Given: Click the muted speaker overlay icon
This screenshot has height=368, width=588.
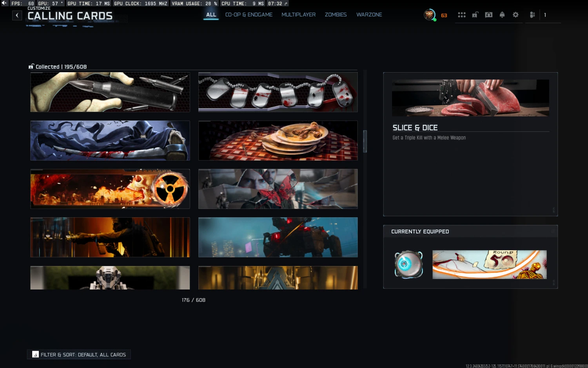Looking at the screenshot, I should pyautogui.click(x=4, y=3).
